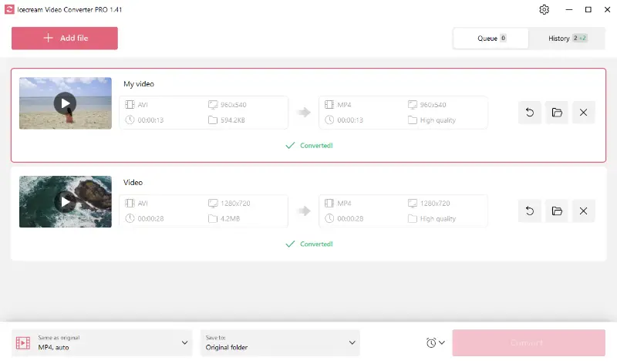Click the 594.2KB size of My video
This screenshot has height=364, width=617.
[233, 120]
